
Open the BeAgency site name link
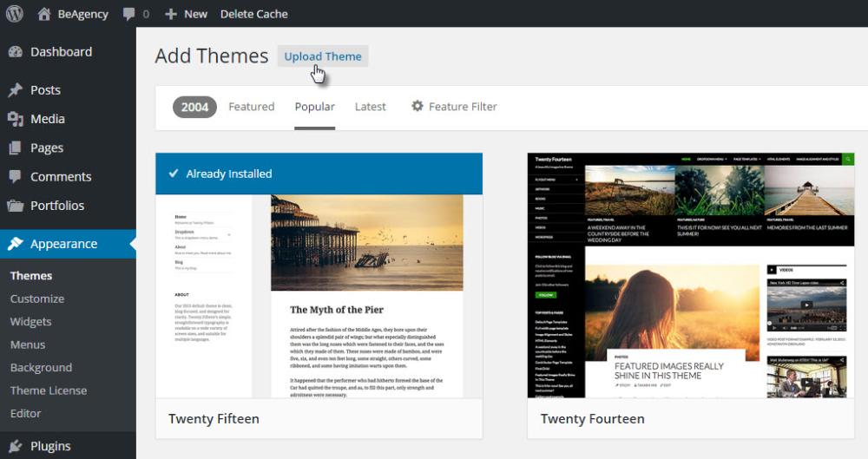83,15
